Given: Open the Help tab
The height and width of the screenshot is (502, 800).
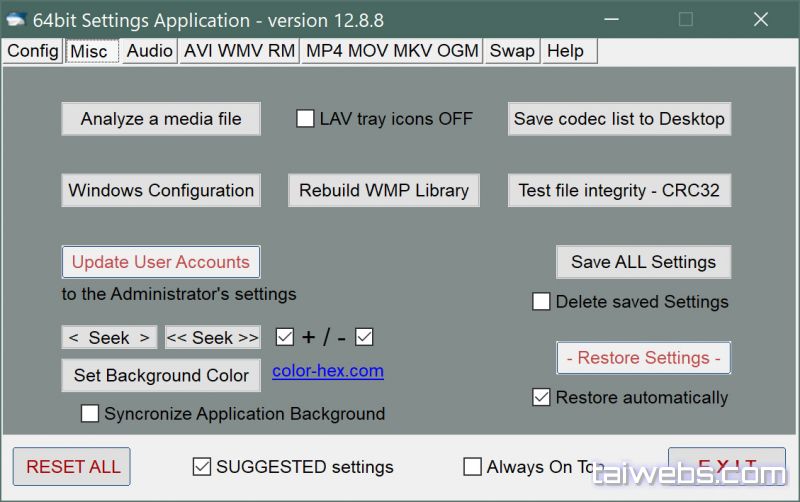Looking at the screenshot, I should 565,51.
